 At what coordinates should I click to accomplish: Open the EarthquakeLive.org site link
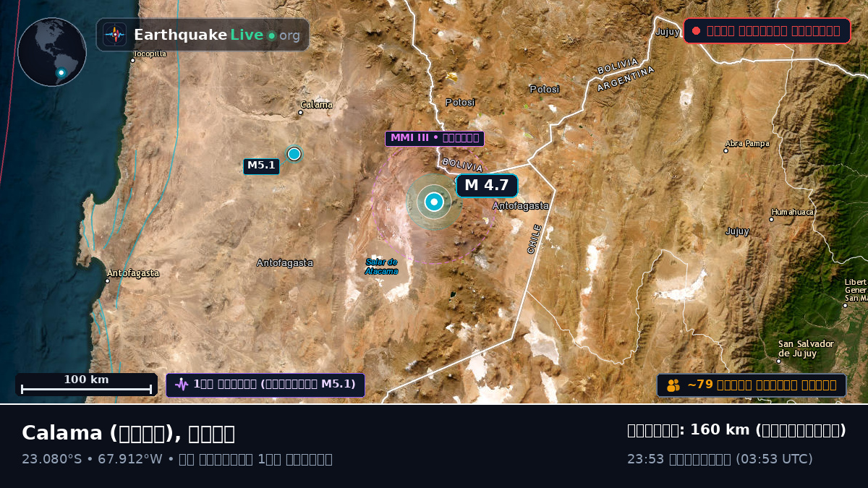pos(203,35)
